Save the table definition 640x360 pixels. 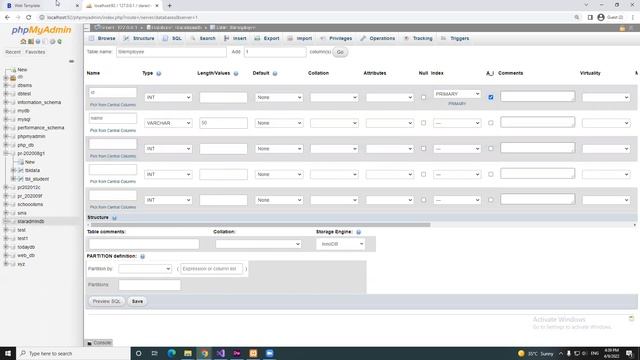[x=137, y=301]
